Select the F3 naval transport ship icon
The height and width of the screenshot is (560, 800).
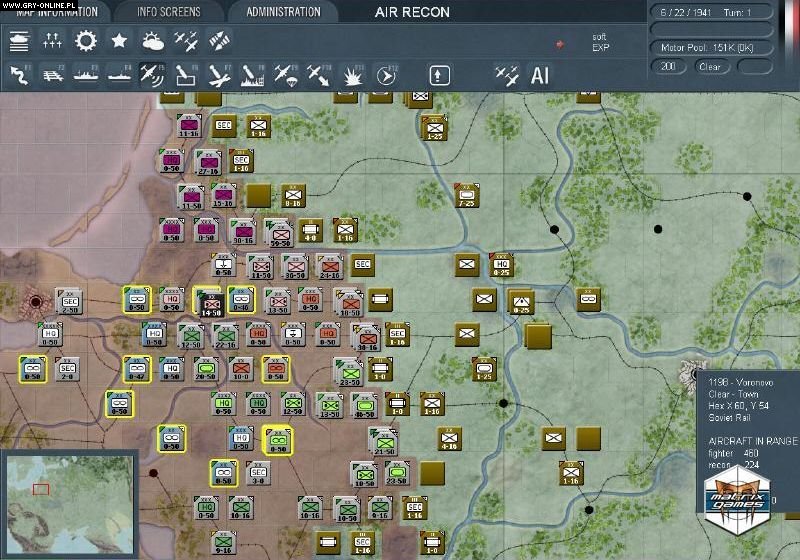pyautogui.click(x=86, y=75)
